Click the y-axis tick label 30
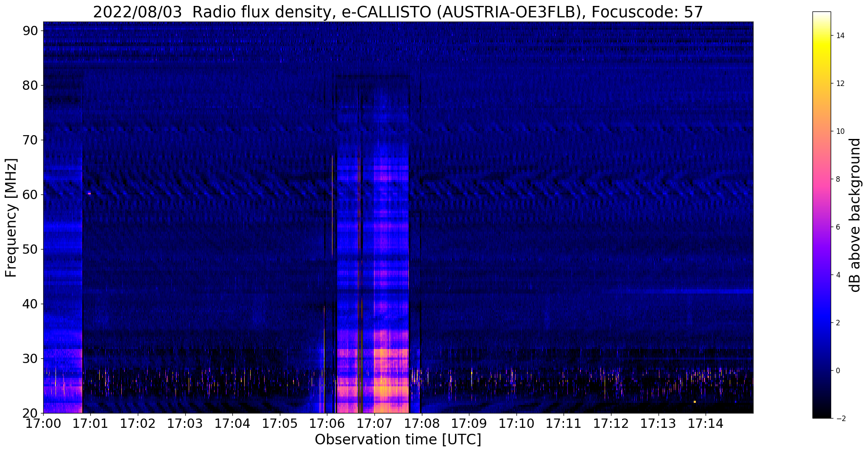 pos(31,358)
